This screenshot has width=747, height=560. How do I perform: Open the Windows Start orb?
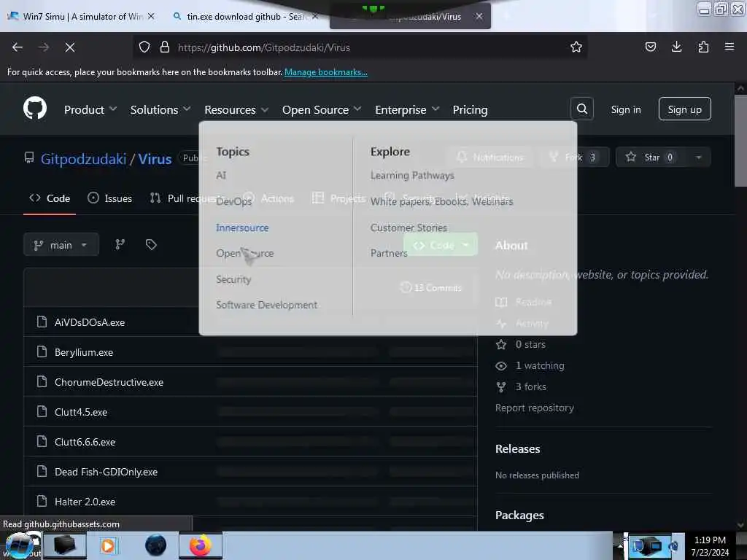(19, 545)
